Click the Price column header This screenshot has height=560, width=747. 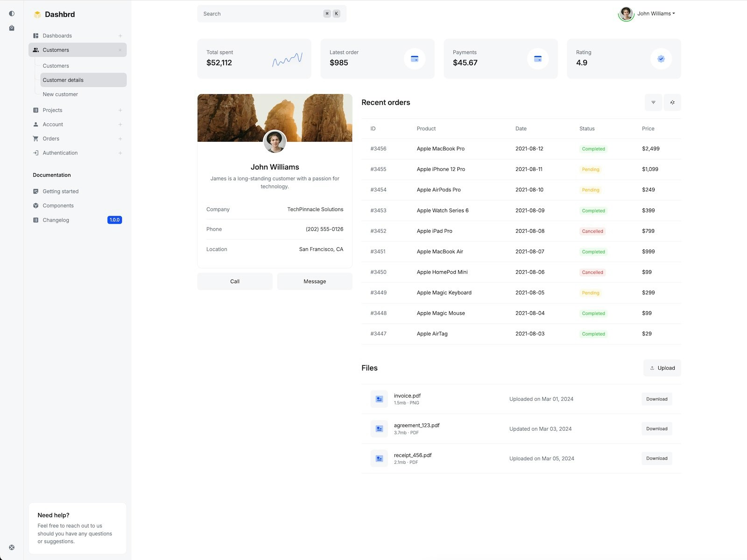(x=648, y=129)
